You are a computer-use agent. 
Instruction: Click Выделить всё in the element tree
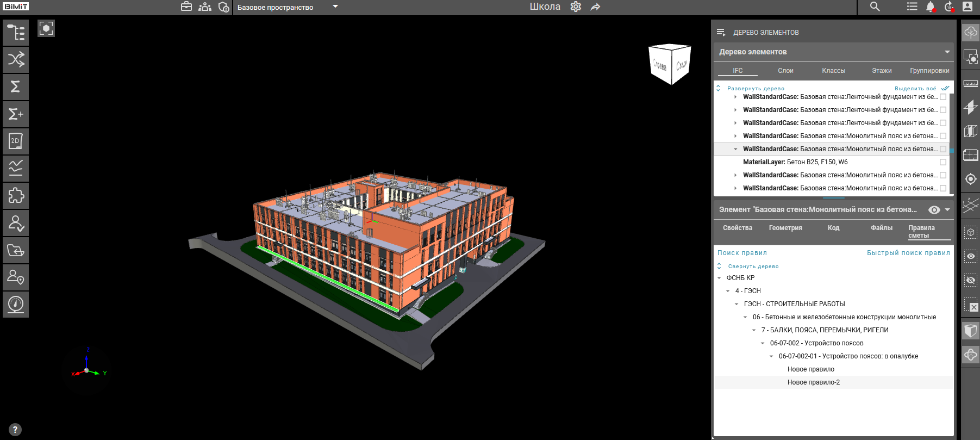(x=915, y=89)
